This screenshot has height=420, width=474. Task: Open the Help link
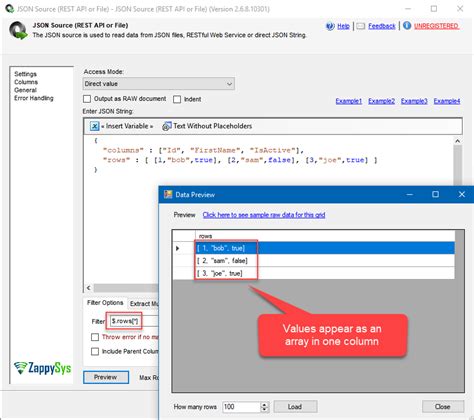343,26
